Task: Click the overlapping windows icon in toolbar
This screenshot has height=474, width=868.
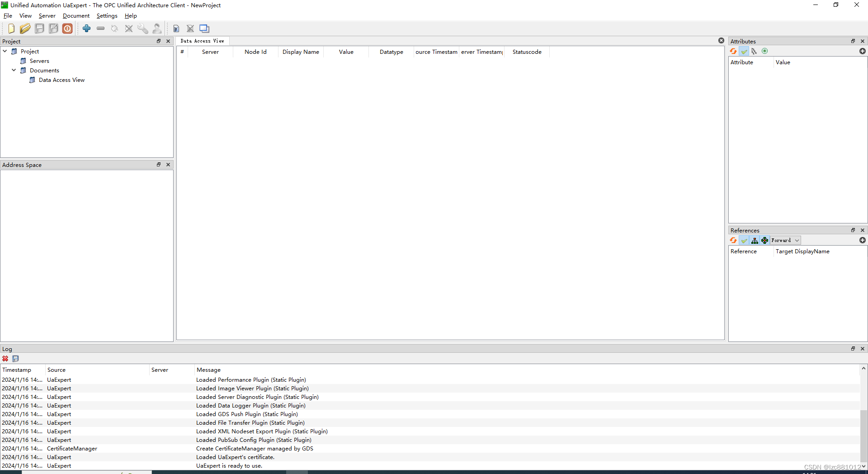Action: coord(204,28)
